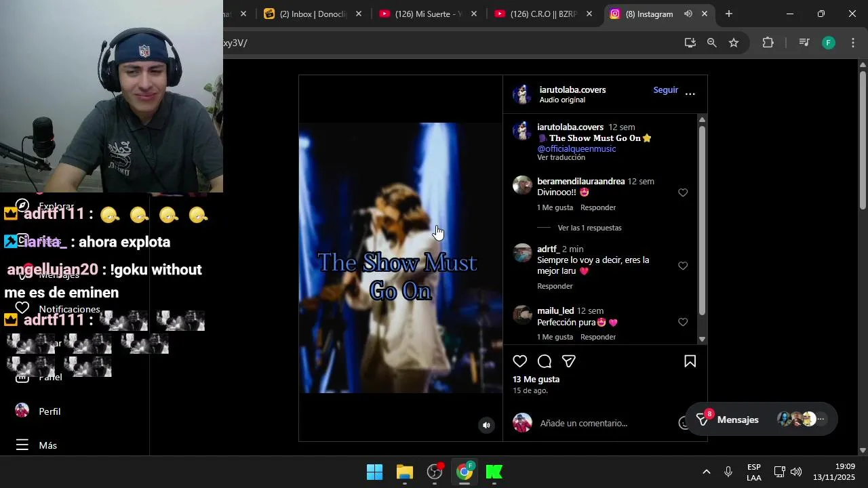This screenshot has height=488, width=868.
Task: Click Ver traducción under caption
Action: (561, 157)
